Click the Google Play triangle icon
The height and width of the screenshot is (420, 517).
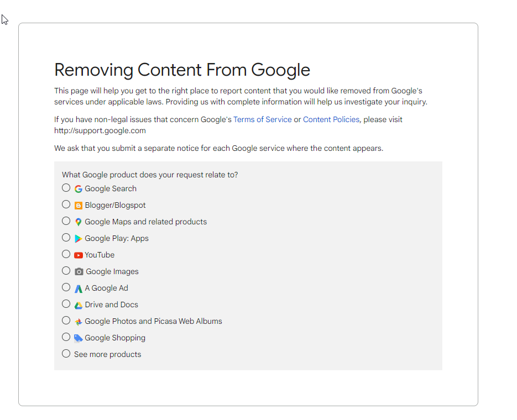[78, 239]
